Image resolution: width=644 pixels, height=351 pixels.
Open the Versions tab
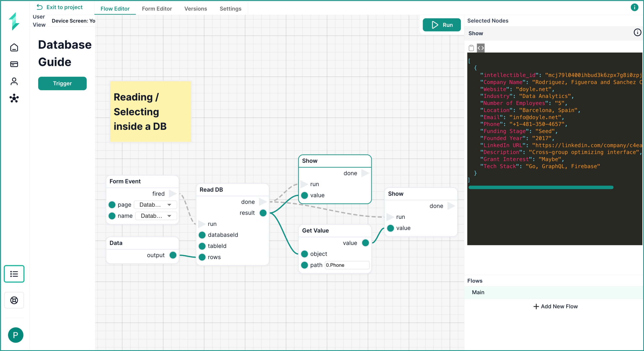tap(195, 9)
